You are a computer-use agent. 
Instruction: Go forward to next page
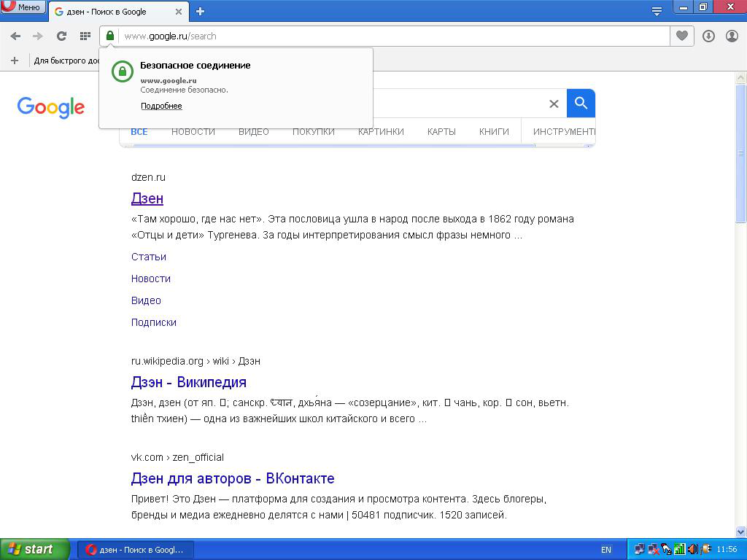[x=38, y=36]
